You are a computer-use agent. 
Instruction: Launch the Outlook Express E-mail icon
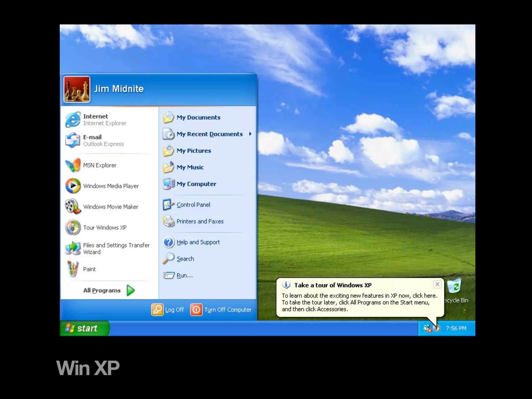[73, 140]
